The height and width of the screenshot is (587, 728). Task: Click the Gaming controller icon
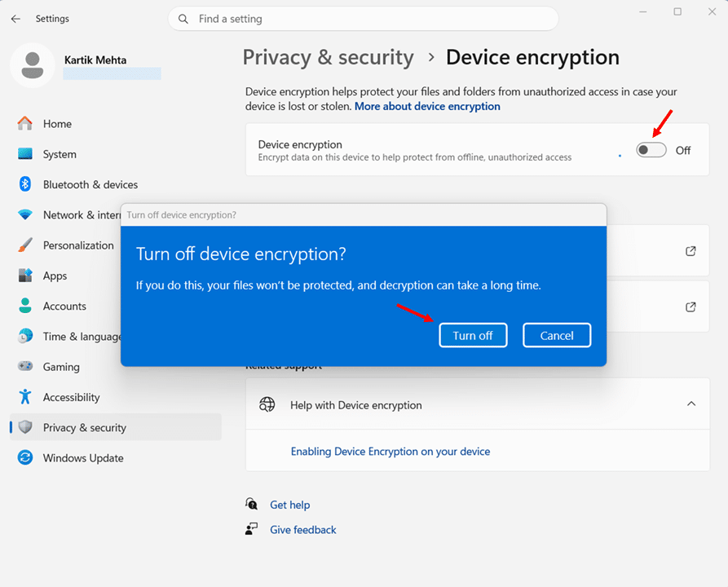[x=25, y=367]
